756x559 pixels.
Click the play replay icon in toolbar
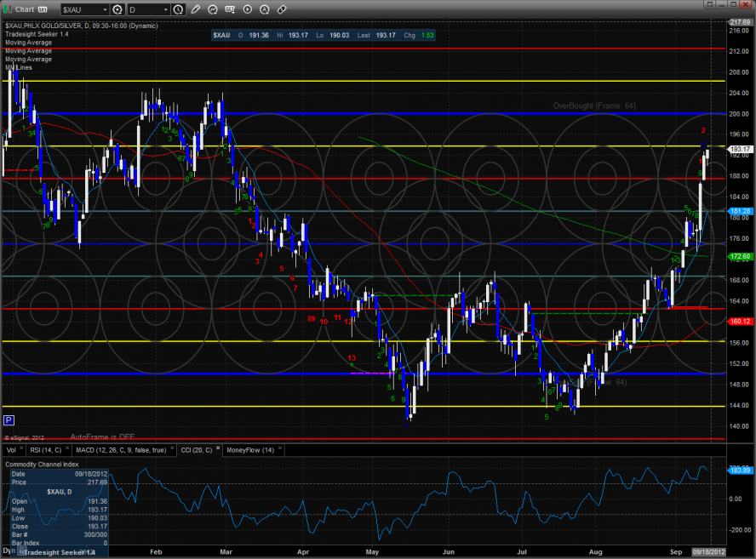(x=247, y=9)
